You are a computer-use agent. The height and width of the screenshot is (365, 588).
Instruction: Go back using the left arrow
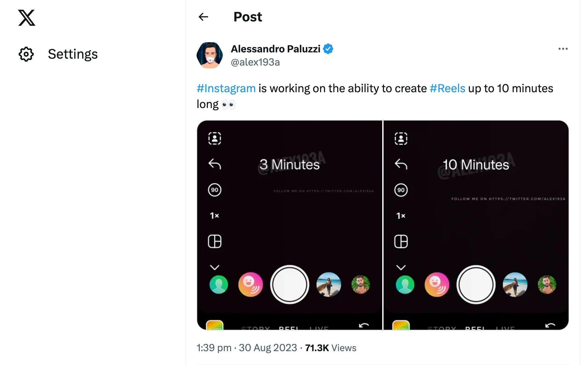point(203,17)
